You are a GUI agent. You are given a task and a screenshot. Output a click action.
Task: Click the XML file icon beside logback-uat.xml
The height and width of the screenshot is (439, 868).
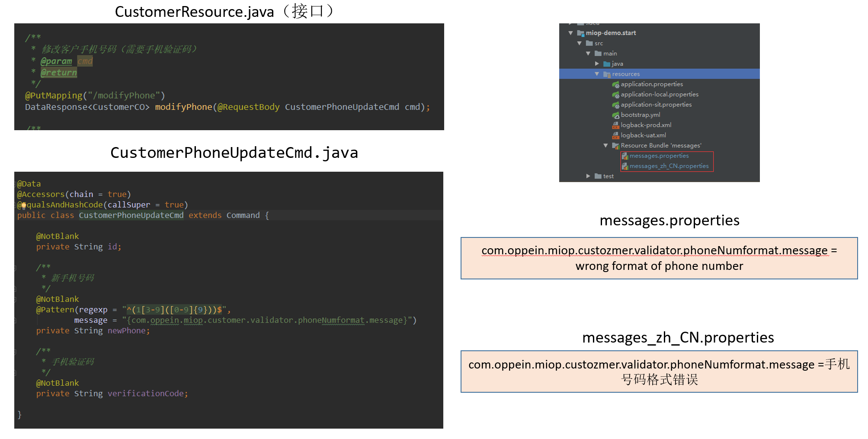(616, 136)
